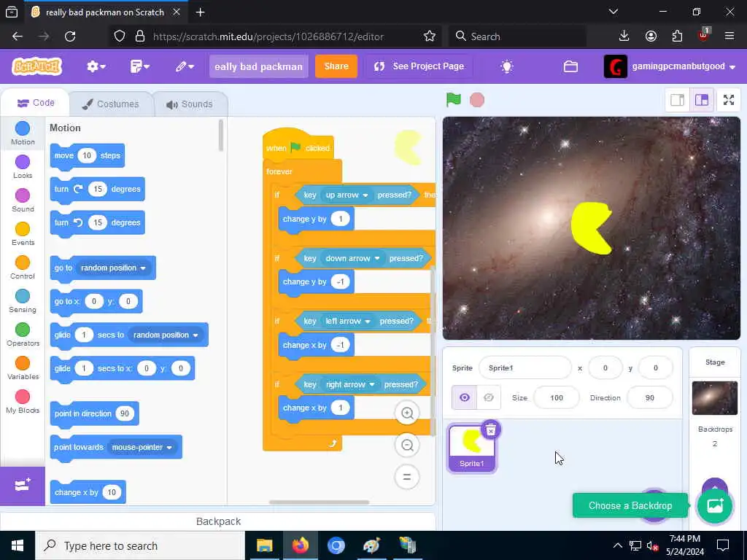This screenshot has height=560, width=747.
Task: Select the Control block category
Action: [23, 268]
